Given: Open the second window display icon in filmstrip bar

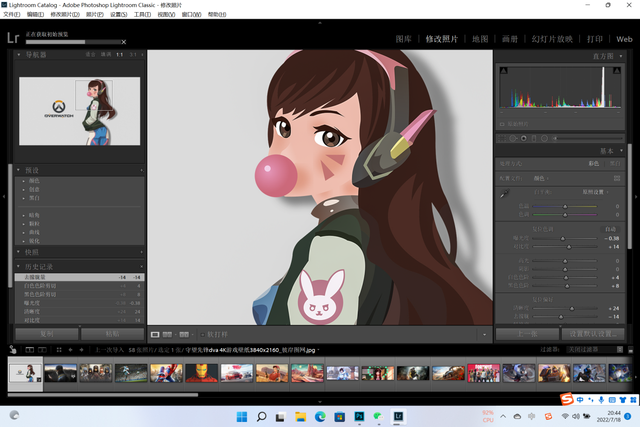Looking at the screenshot, I should pyautogui.click(x=42, y=350).
